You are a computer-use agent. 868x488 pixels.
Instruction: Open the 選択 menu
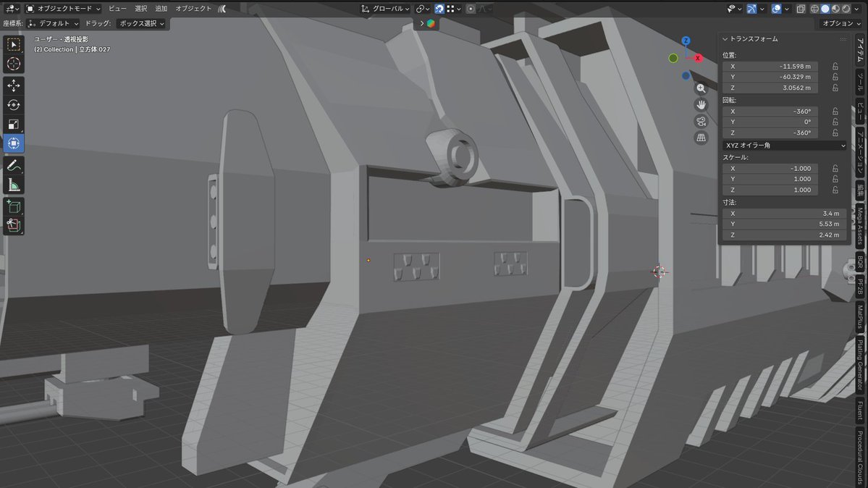coord(141,8)
